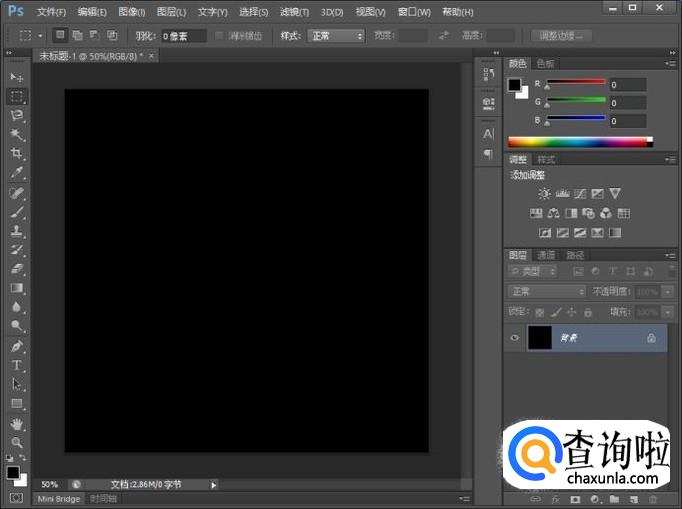Select the Lasso tool
The image size is (682, 509).
[16, 115]
